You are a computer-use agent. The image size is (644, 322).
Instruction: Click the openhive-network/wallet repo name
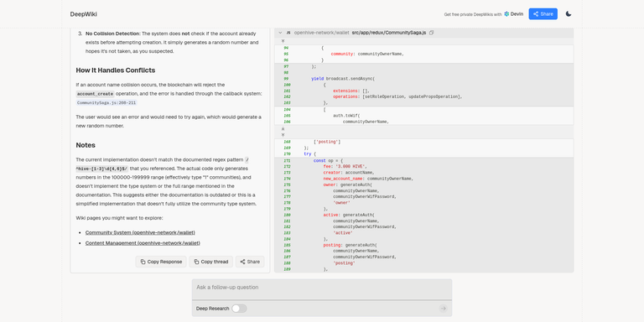pyautogui.click(x=321, y=33)
